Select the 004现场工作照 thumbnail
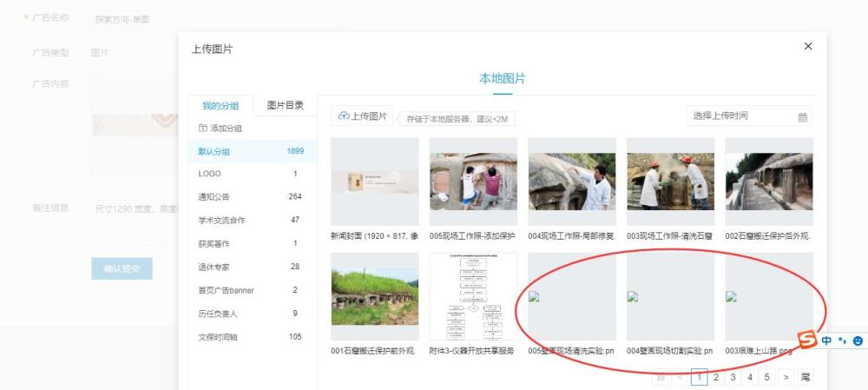 point(572,182)
